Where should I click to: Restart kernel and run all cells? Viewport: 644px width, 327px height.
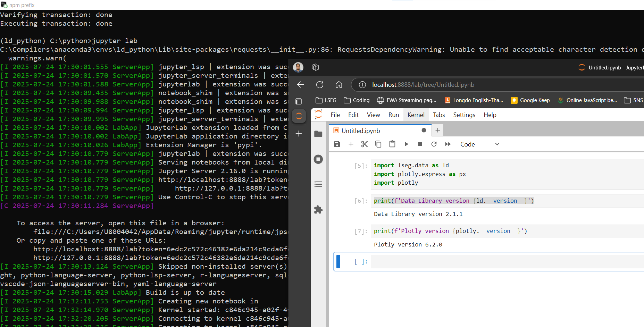pos(448,144)
